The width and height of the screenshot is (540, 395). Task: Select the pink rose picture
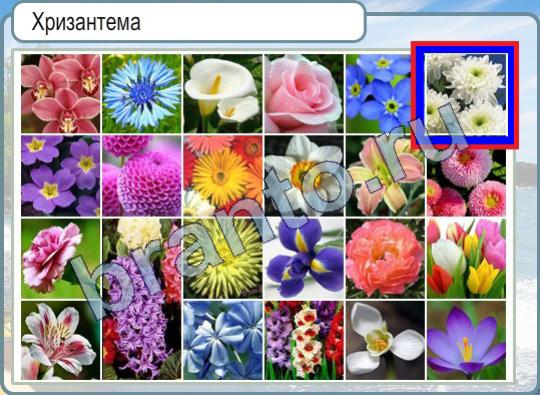[x=304, y=93]
